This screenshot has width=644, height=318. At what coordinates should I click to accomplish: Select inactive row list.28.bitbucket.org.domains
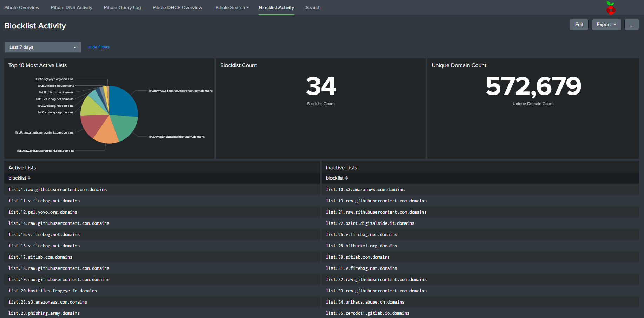click(480, 246)
